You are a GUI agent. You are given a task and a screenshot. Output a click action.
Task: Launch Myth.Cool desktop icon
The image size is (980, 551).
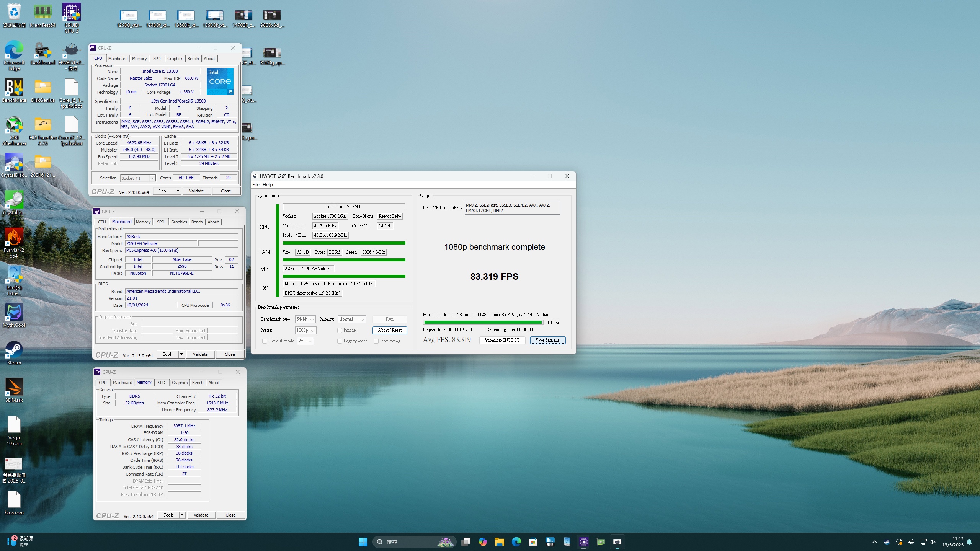pos(14,315)
